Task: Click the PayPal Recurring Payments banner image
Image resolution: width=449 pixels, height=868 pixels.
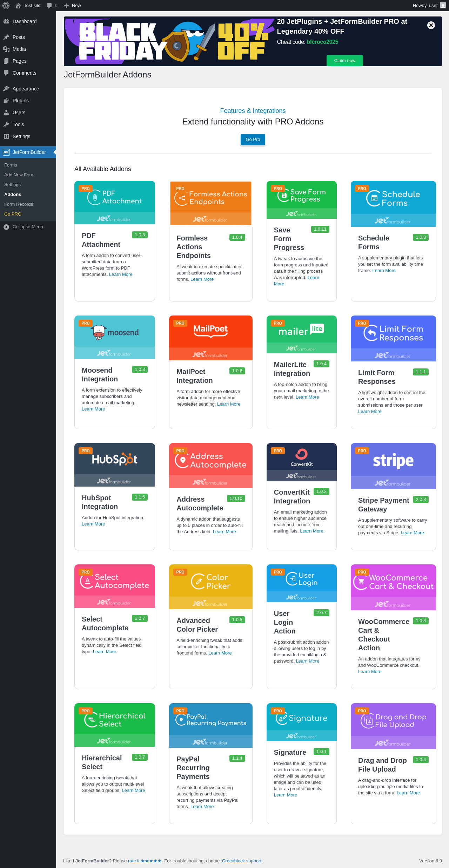Action: pos(211,726)
